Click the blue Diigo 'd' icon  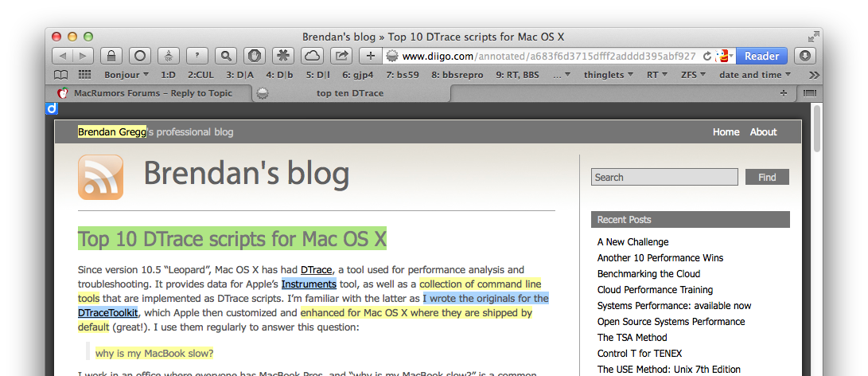(52, 108)
